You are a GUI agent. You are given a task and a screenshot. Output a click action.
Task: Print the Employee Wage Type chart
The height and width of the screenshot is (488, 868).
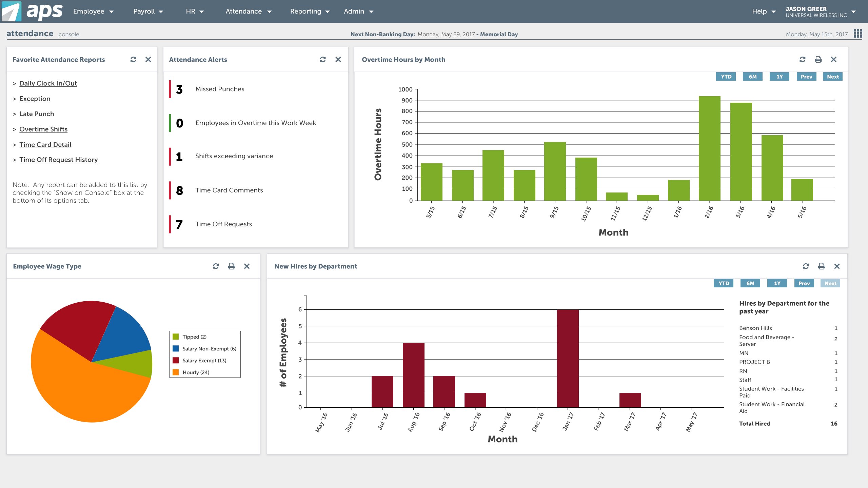tap(231, 266)
